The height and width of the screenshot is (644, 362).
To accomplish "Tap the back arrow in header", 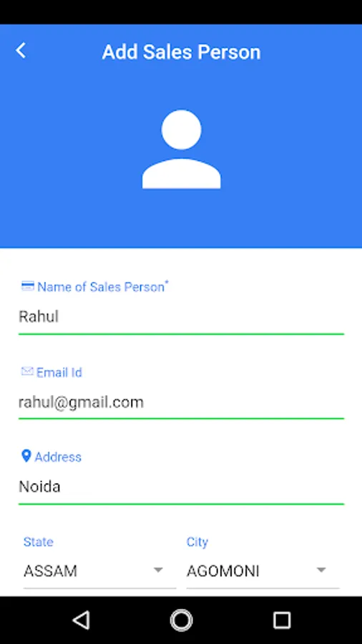I will coord(21,51).
